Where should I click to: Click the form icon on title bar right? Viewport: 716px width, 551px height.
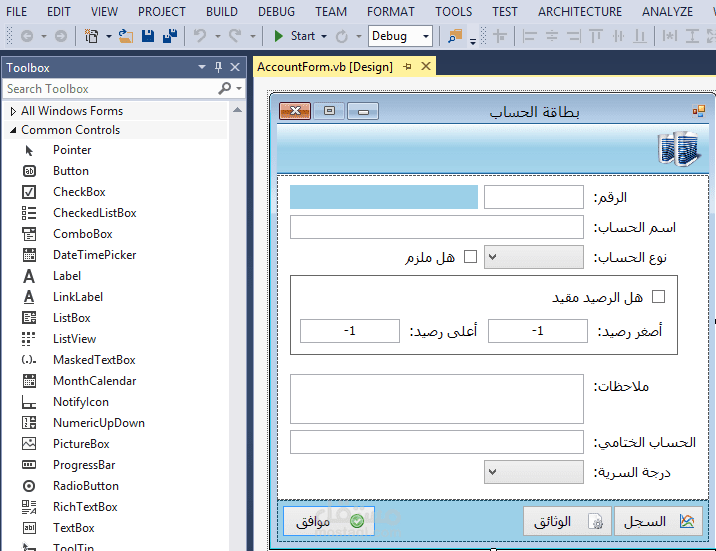699,111
